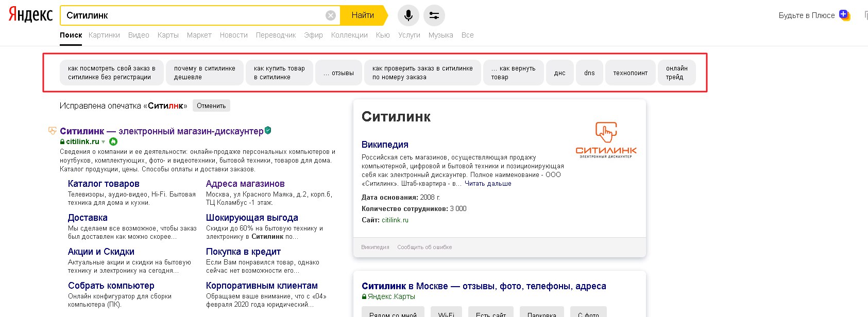868x317 pixels.
Task: Select the 'технопоинт' suggestion chip
Action: tap(631, 73)
